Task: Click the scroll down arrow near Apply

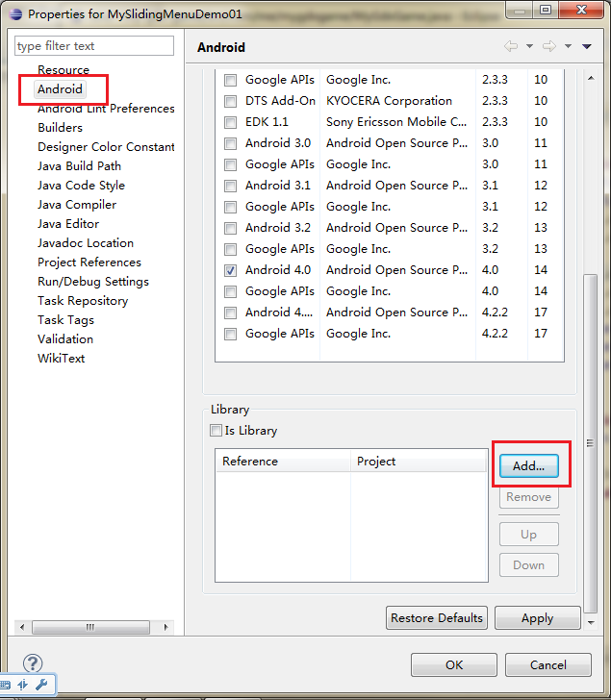Action: click(591, 622)
